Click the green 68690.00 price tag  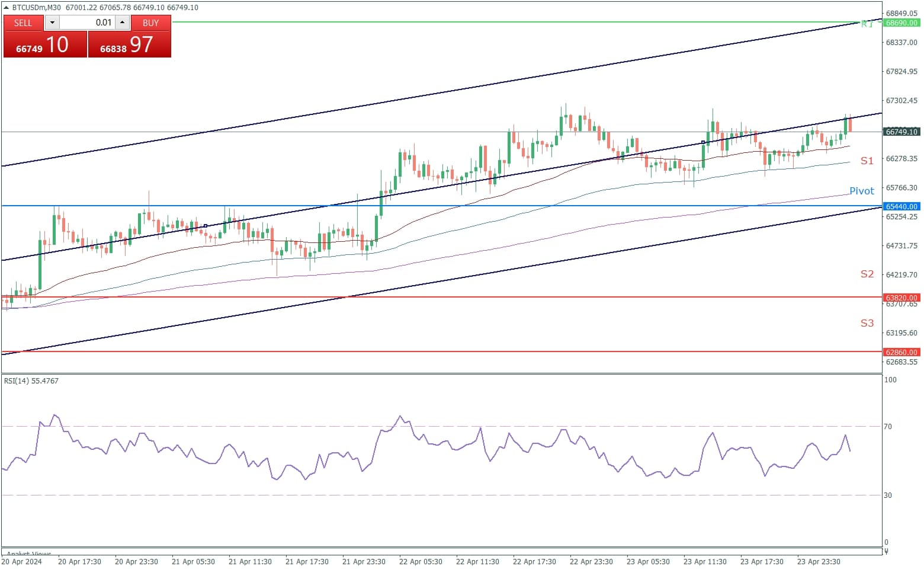[901, 23]
